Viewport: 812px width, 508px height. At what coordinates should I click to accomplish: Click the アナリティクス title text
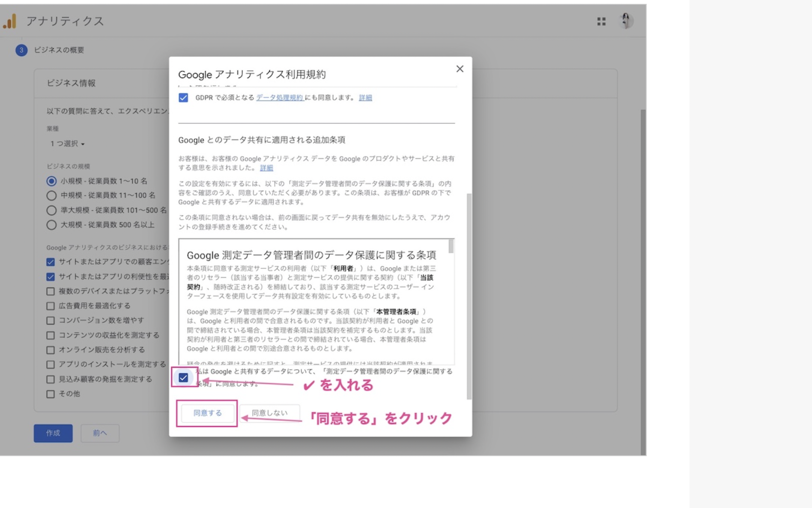coord(65,21)
